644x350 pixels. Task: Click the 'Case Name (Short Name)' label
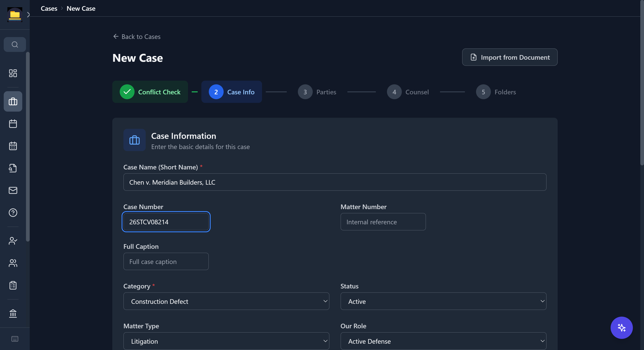tap(161, 167)
